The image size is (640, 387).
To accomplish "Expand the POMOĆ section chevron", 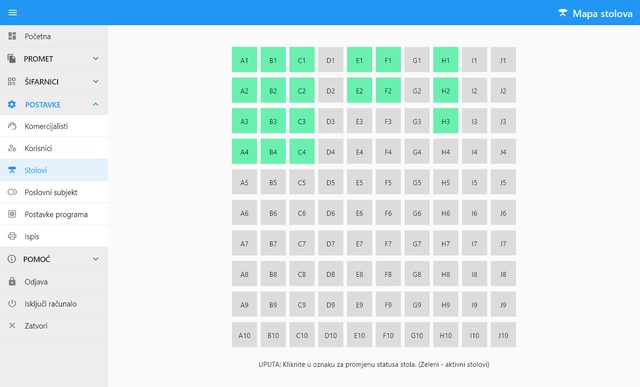I will (x=96, y=259).
